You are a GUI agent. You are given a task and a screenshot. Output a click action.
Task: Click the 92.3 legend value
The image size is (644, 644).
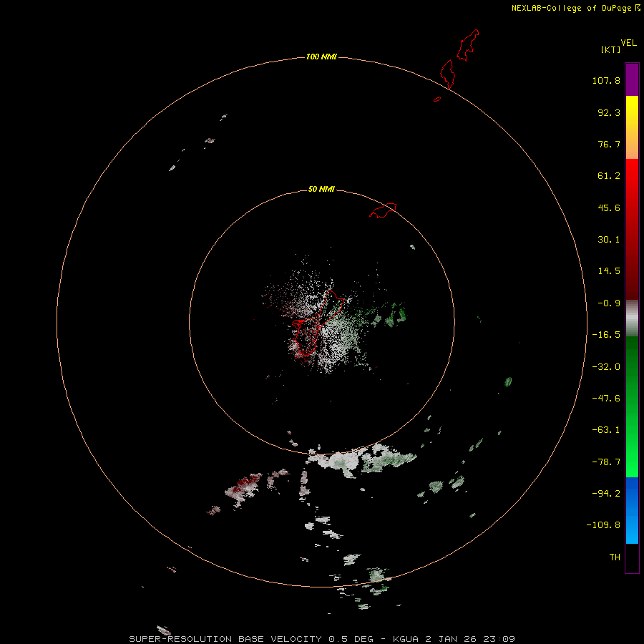(x=609, y=112)
